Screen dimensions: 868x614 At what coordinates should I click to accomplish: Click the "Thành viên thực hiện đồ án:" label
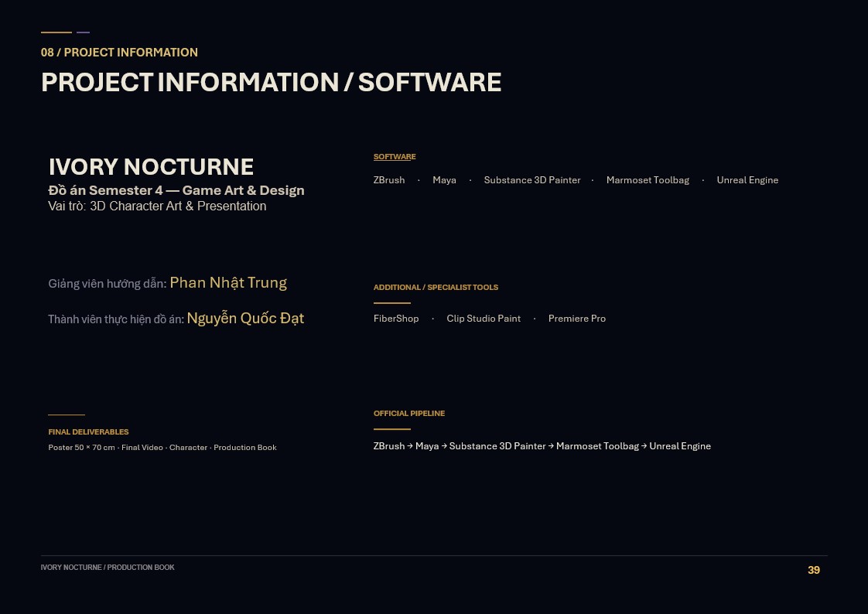116,319
